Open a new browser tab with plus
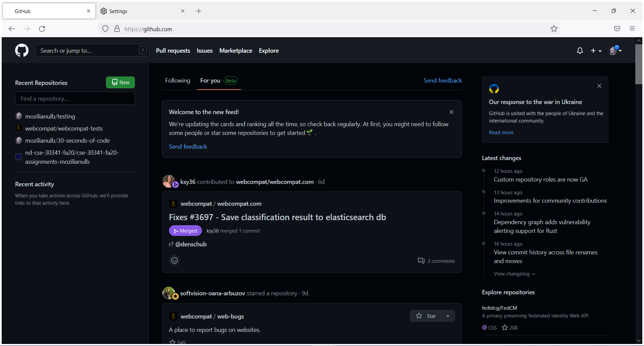The height and width of the screenshot is (346, 644). (199, 11)
